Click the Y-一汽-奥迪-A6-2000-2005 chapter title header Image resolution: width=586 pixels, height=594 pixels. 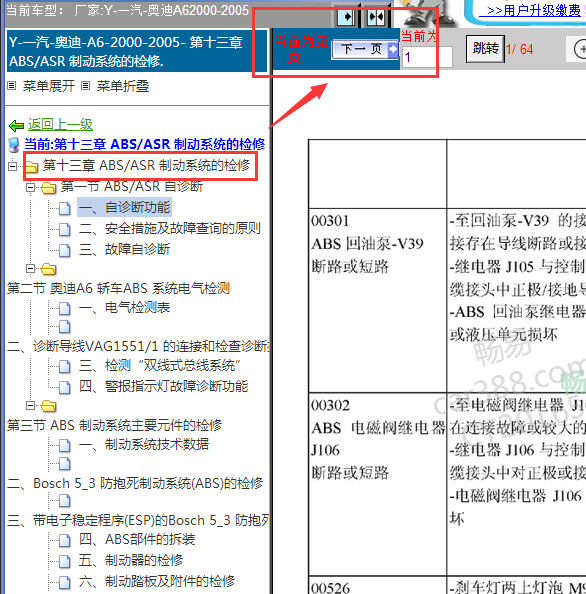[x=137, y=51]
